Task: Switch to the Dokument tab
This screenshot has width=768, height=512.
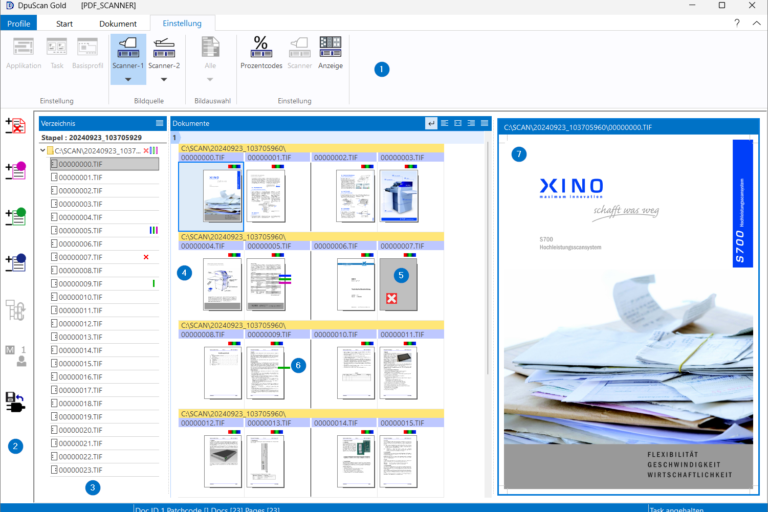Action: coord(118,22)
